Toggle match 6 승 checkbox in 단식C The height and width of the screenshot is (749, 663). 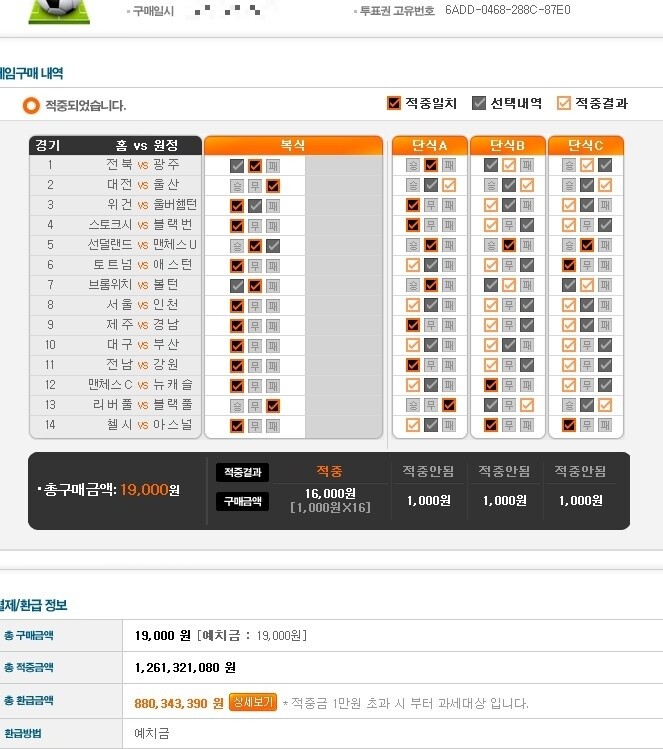point(568,265)
